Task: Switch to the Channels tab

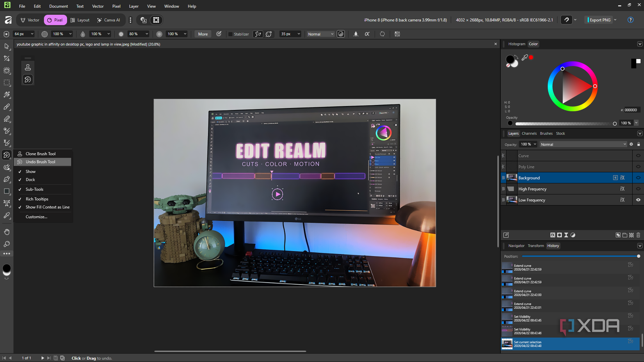Action: (x=529, y=133)
